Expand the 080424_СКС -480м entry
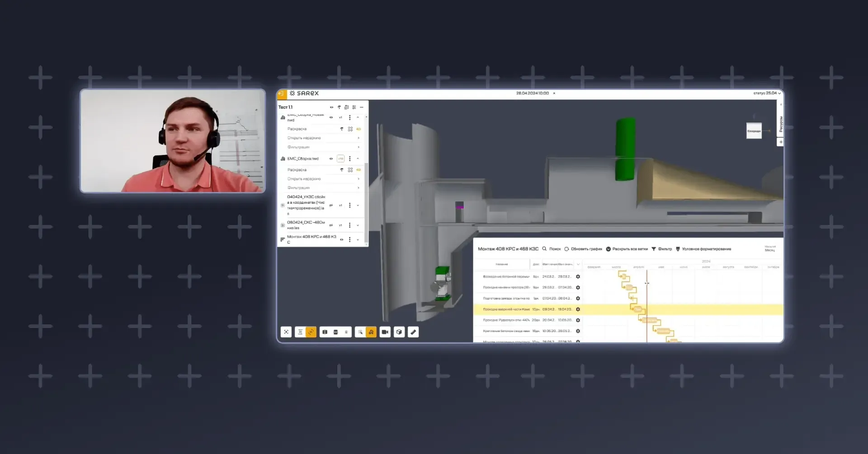868x454 pixels. 358,225
